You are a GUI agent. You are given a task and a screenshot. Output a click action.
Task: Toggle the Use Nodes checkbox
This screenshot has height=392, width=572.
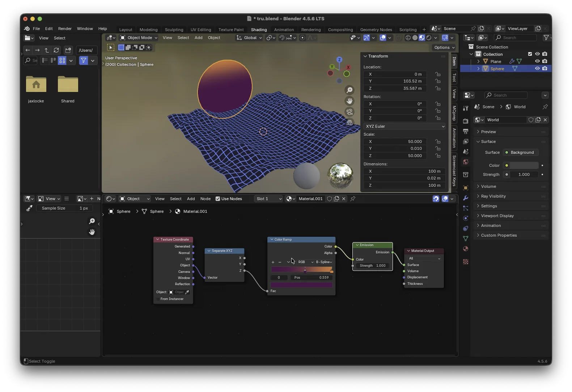tap(218, 199)
